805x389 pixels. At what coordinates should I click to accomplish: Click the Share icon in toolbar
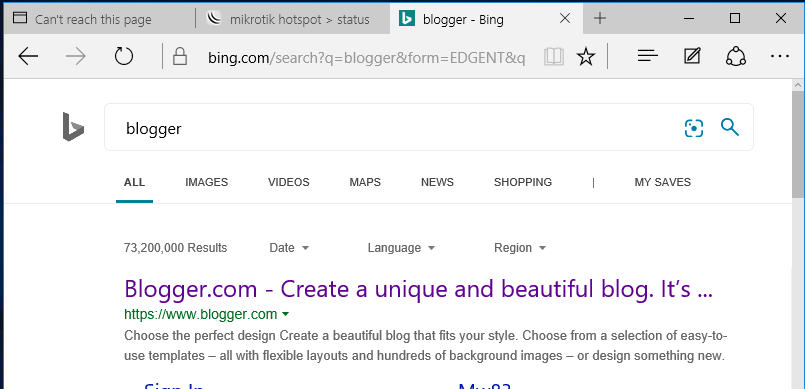point(736,56)
